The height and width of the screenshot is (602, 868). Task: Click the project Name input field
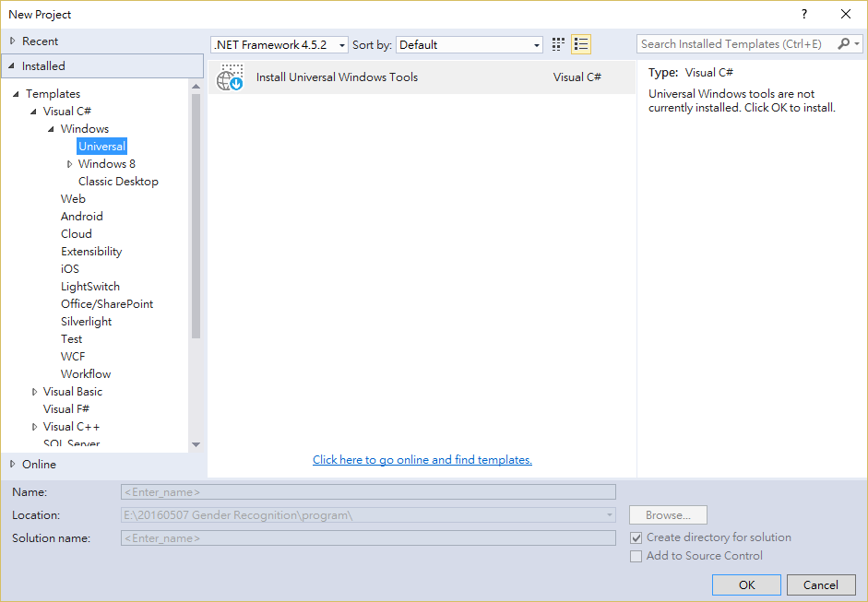368,492
